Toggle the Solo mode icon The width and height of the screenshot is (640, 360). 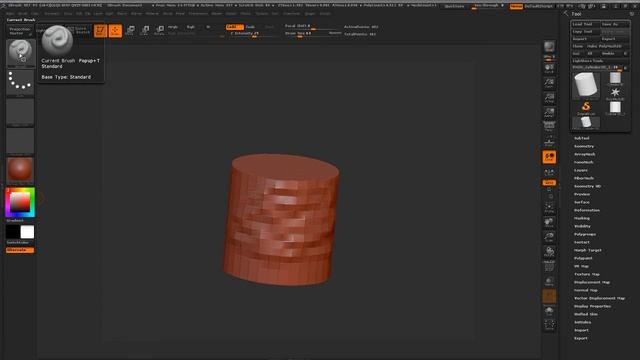coord(549,311)
